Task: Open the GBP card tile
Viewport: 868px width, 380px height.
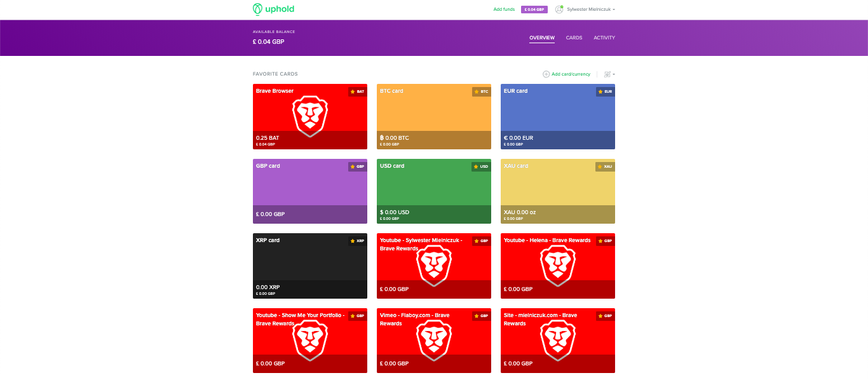Action: tap(310, 191)
